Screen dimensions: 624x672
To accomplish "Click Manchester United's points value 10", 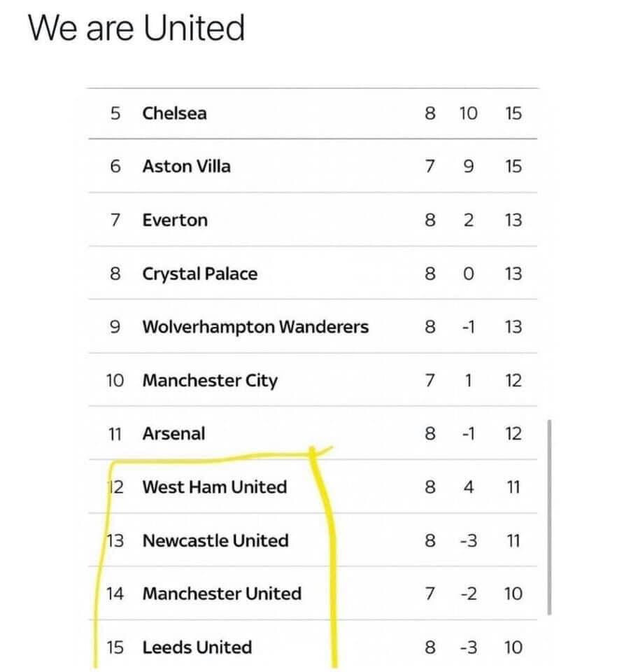I will click(x=513, y=594).
